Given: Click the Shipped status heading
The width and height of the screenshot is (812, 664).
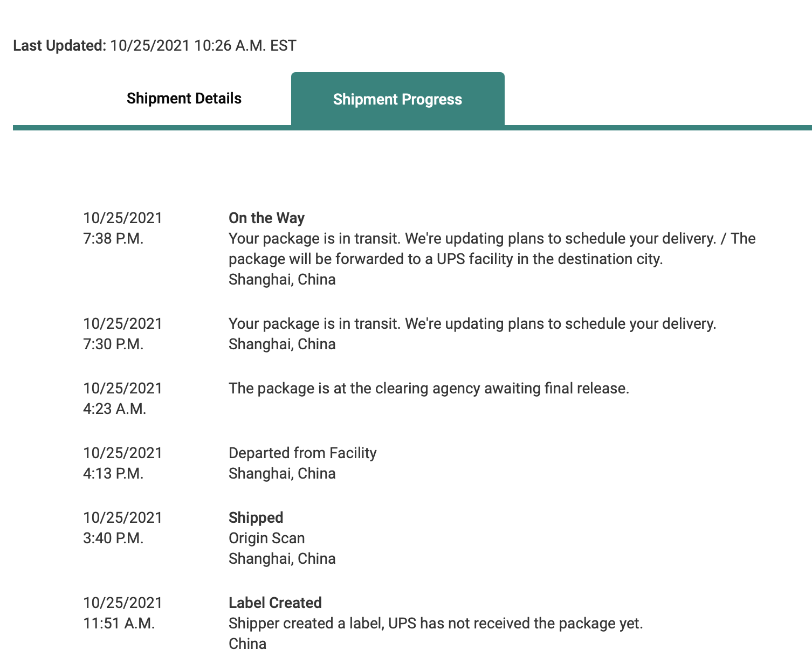Looking at the screenshot, I should (x=256, y=518).
